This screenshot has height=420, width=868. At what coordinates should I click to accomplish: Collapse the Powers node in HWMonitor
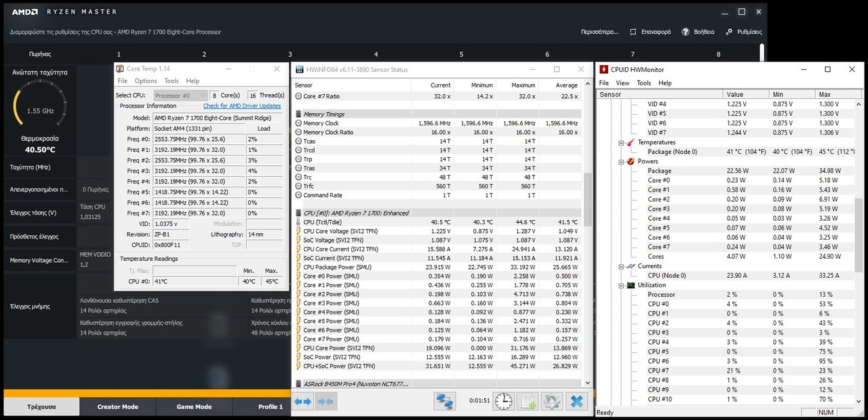click(621, 161)
